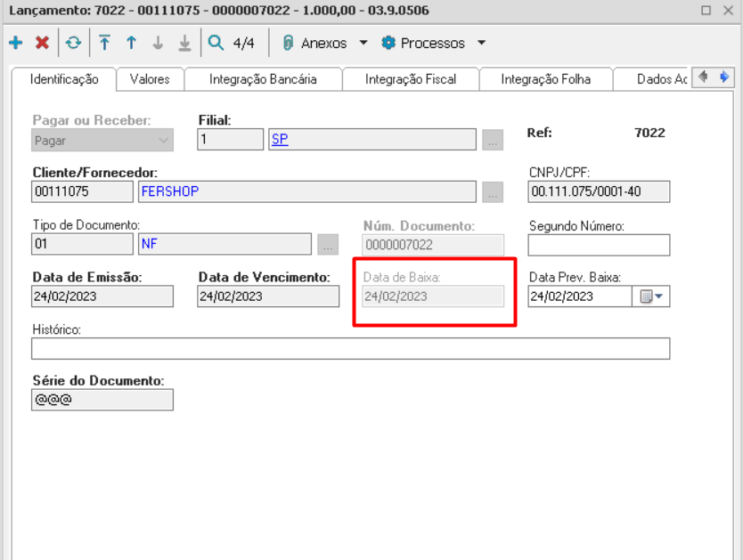Viewport: 743px width, 560px height.
Task: Click the Cliente/Fornecedor lookup ellipsis button
Action: [x=493, y=192]
